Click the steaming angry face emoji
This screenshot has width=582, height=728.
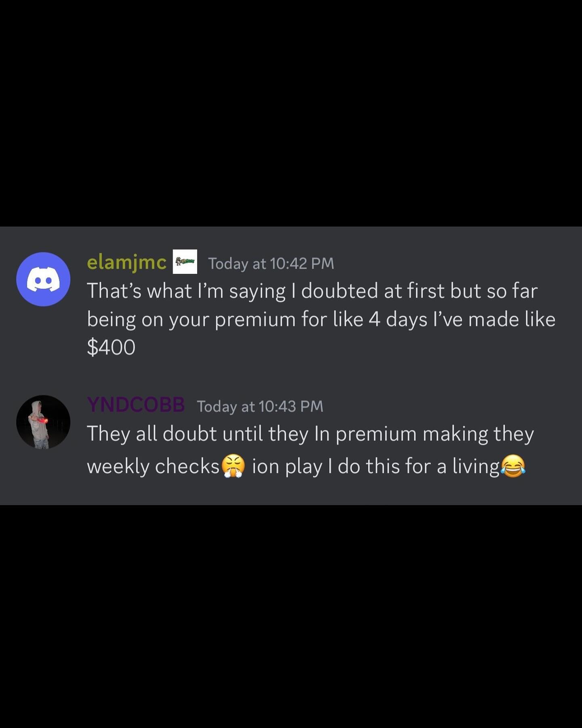pyautogui.click(x=233, y=466)
